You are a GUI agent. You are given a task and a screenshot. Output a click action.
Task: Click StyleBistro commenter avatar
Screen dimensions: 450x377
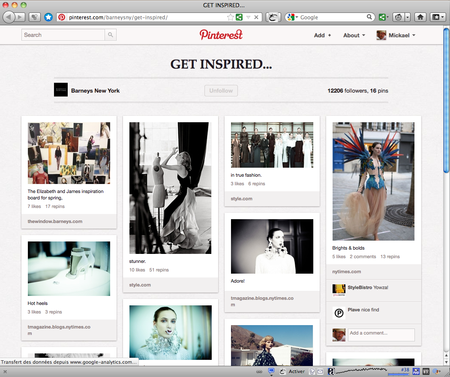339,290
